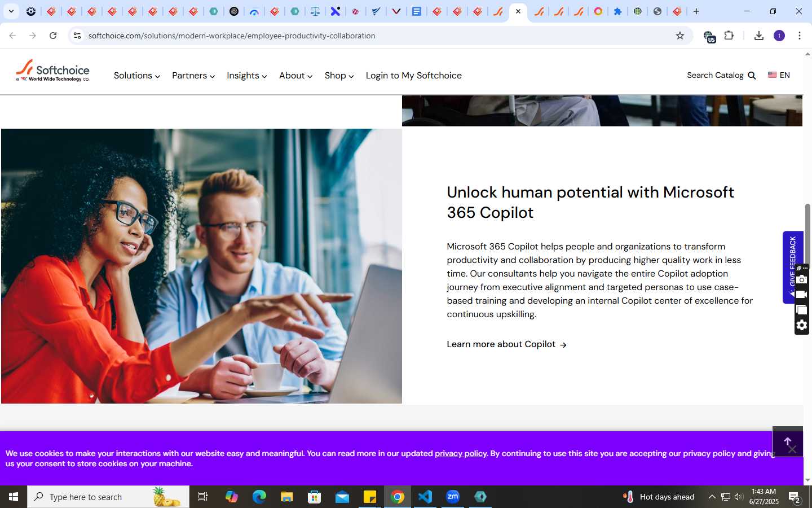Start recording with the video camera icon
The width and height of the screenshot is (812, 508).
coord(802,295)
